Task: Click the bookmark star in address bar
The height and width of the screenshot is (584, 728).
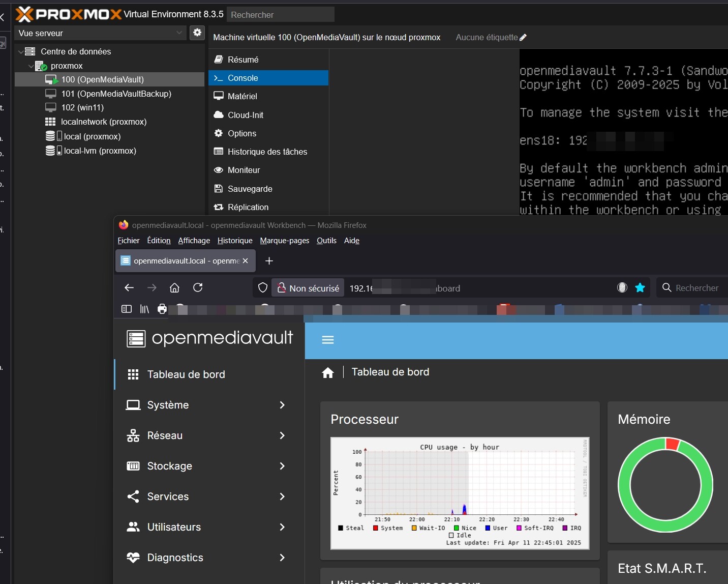Action: coord(640,288)
